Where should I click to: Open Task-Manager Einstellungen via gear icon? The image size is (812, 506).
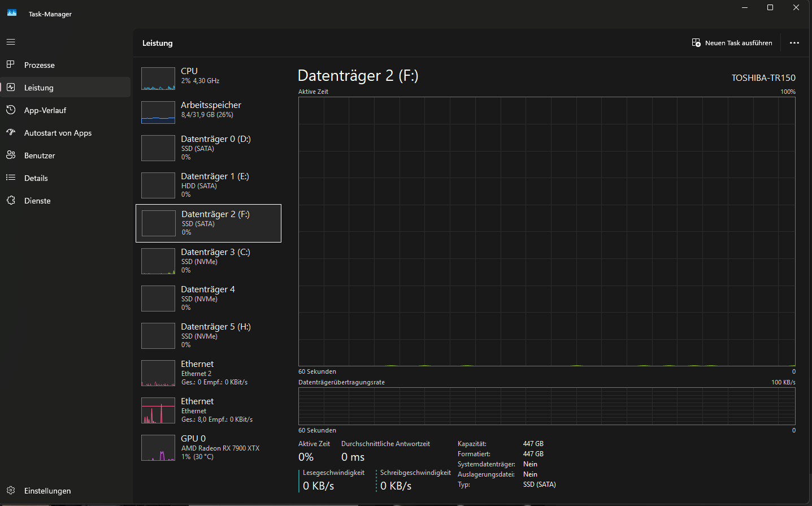[x=10, y=490]
